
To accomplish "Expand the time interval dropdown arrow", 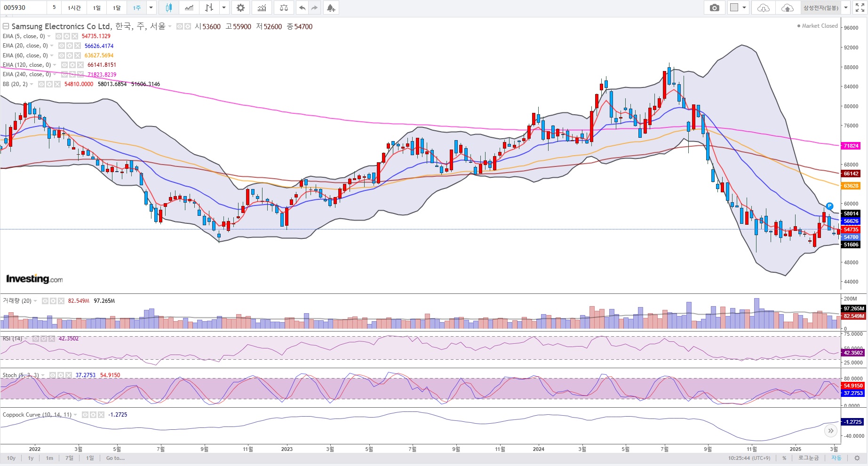I will 151,8.
